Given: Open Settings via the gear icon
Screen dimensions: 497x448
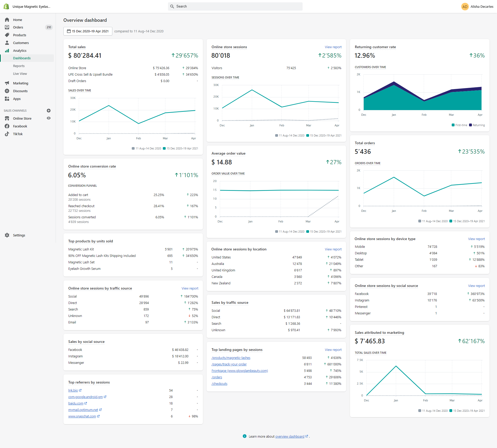Looking at the screenshot, I should [7, 235].
